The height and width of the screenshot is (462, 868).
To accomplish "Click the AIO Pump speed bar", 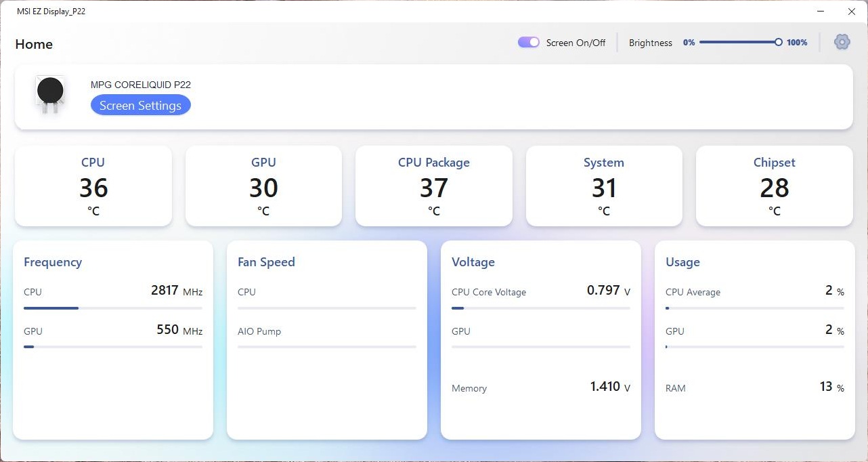I will point(327,347).
